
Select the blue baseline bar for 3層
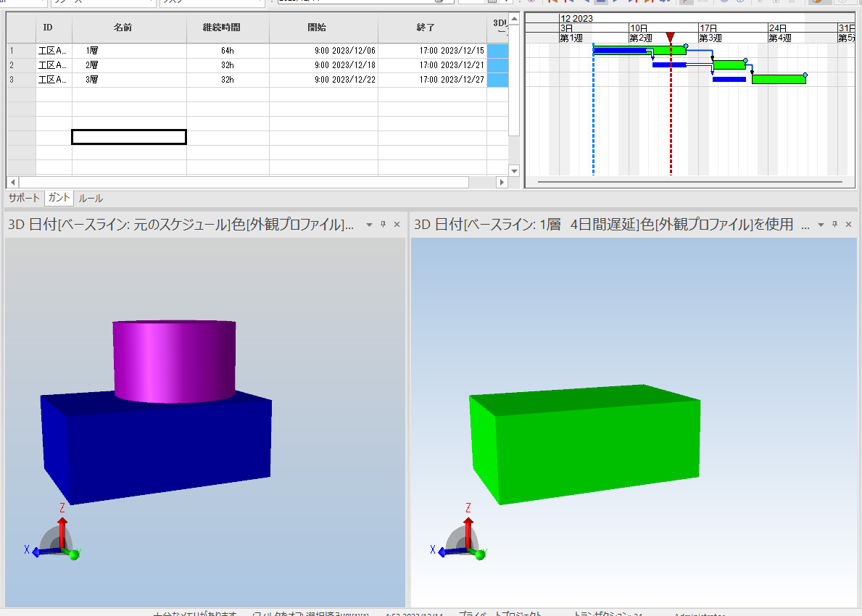tap(729, 80)
